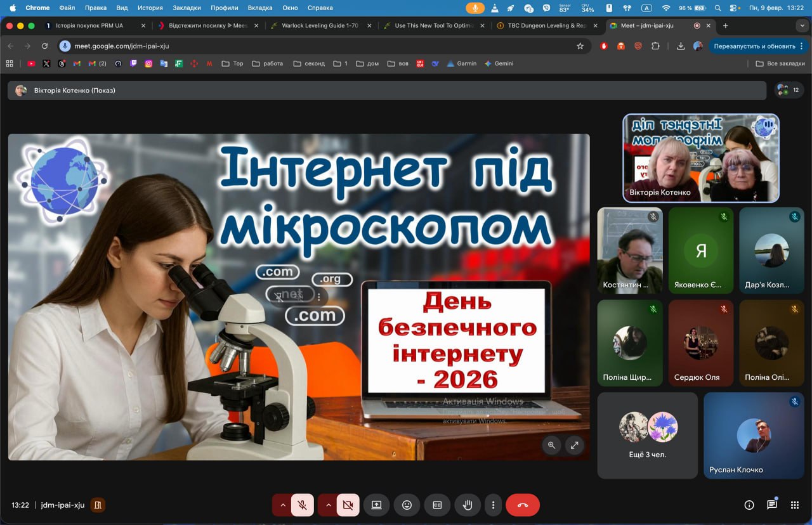Switch to the Warlock Leveling Guide tab
This screenshot has width=812, height=525.
click(x=320, y=26)
